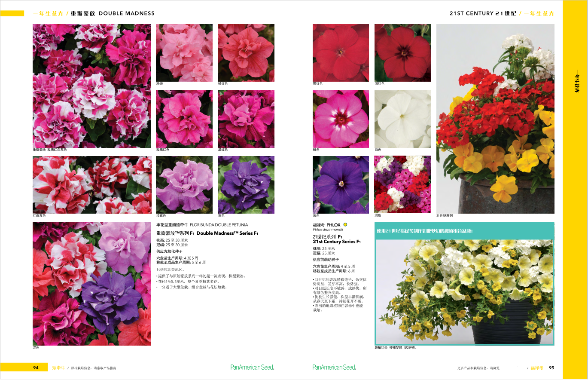Click the footer text 详尽栽培信息, 请索取产品指南
The height and width of the screenshot is (380, 588).
pos(94,368)
